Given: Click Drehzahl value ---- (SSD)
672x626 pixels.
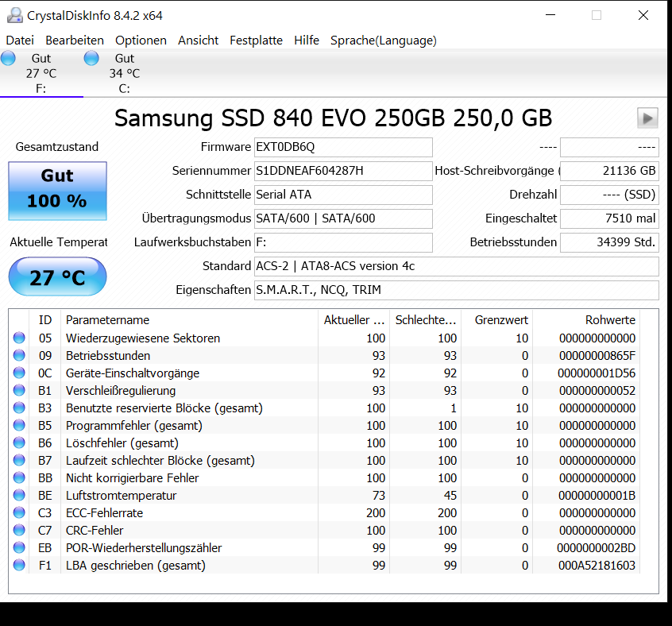Looking at the screenshot, I should [609, 195].
